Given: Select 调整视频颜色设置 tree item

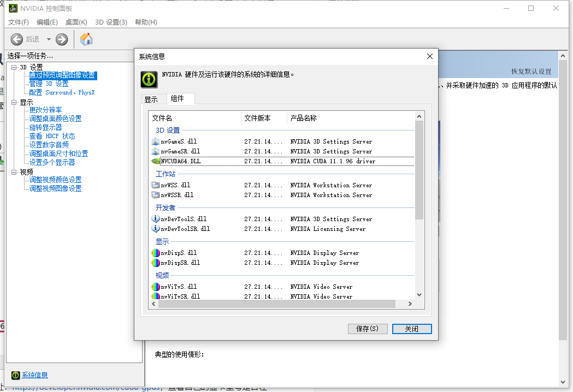Looking at the screenshot, I should tap(55, 180).
